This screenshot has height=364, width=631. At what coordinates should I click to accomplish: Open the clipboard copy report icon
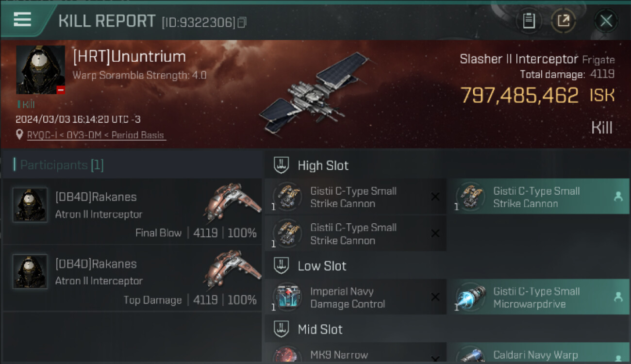pos(529,21)
